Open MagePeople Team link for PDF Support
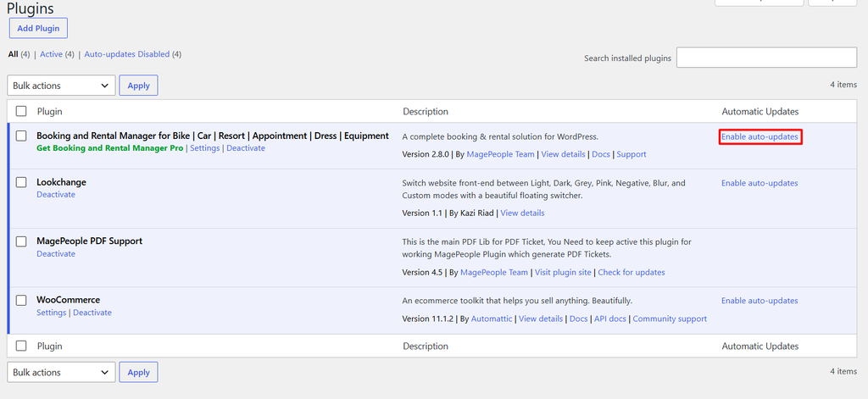 point(494,272)
